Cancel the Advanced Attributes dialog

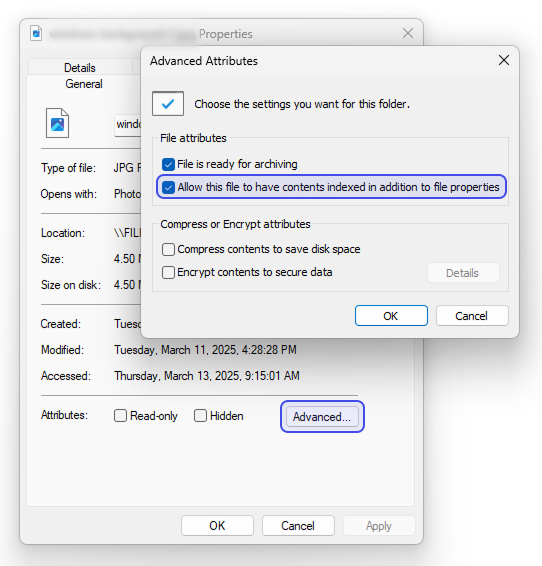(x=472, y=316)
